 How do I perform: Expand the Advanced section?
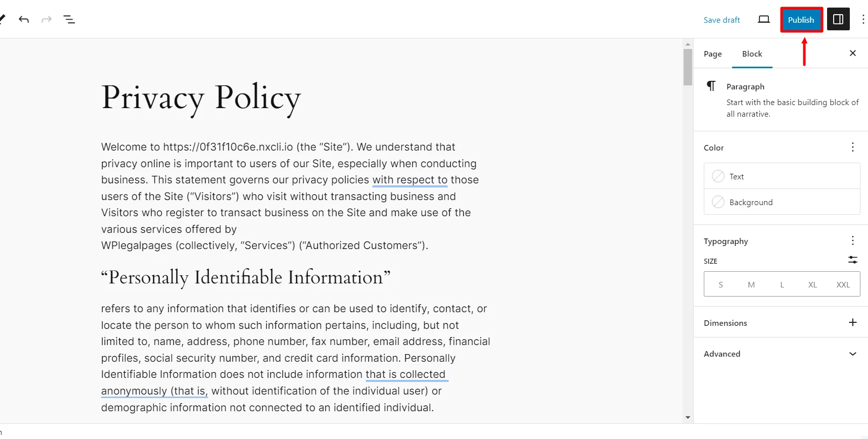(853, 354)
